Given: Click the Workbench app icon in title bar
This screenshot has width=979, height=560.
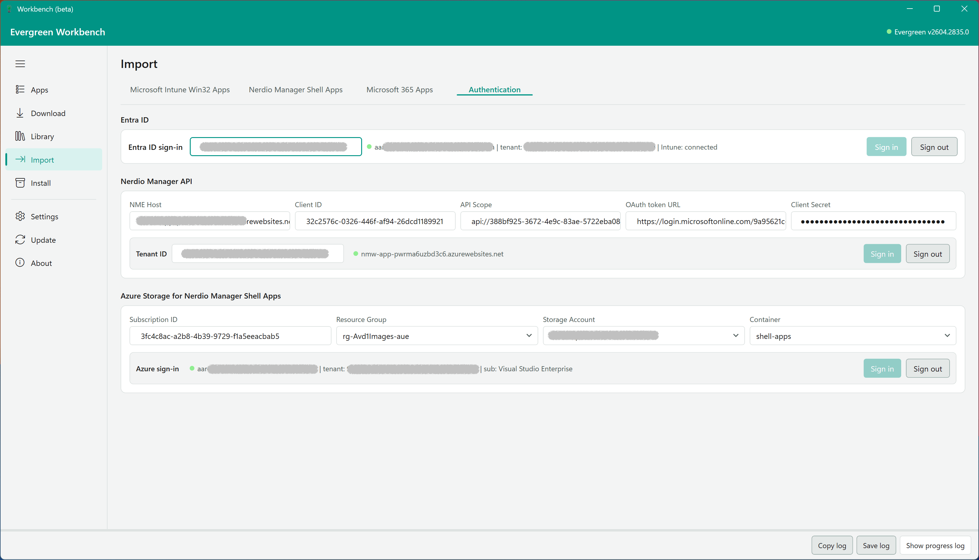Looking at the screenshot, I should [9, 9].
